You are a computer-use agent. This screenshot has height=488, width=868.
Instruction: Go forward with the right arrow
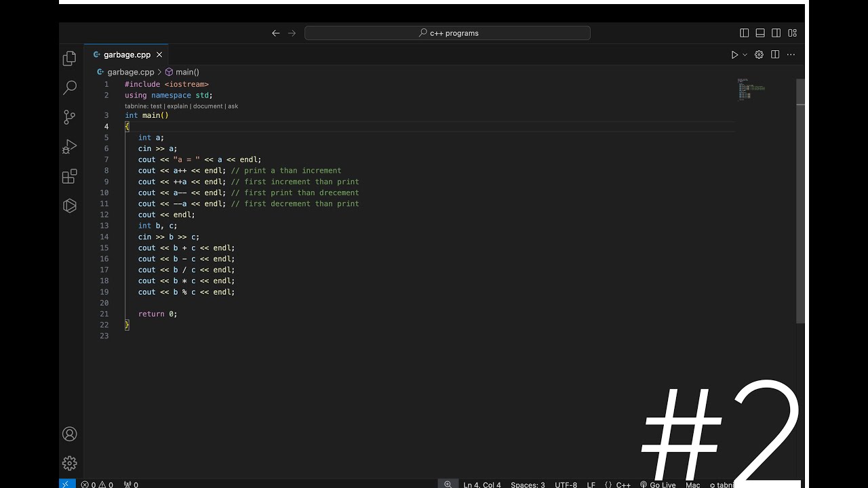click(292, 33)
